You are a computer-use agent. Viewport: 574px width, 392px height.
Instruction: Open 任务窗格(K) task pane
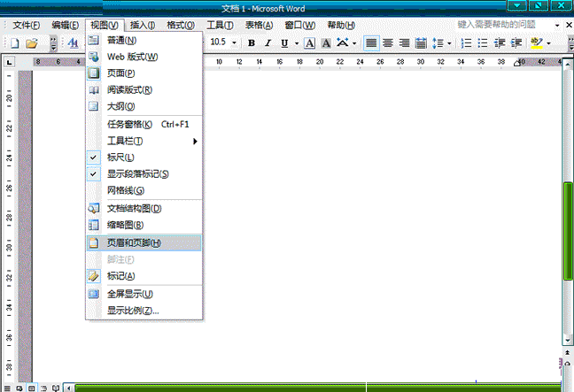(x=144, y=125)
